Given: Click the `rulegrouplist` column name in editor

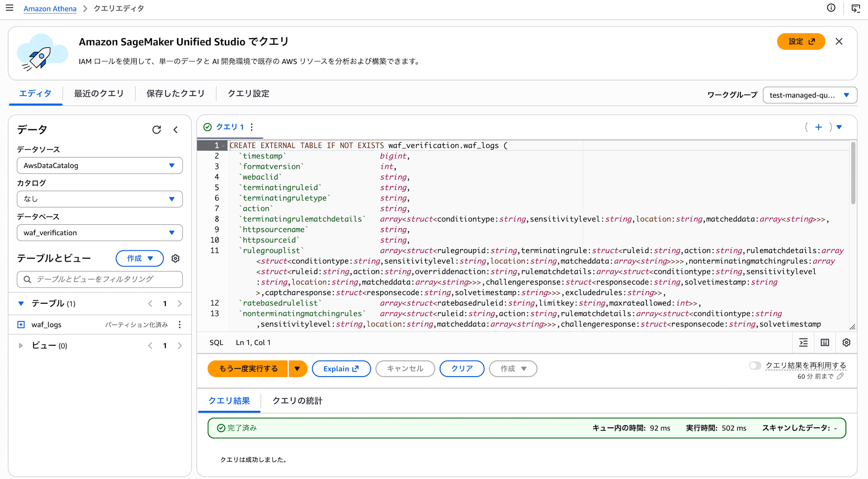Looking at the screenshot, I should click(x=271, y=250).
